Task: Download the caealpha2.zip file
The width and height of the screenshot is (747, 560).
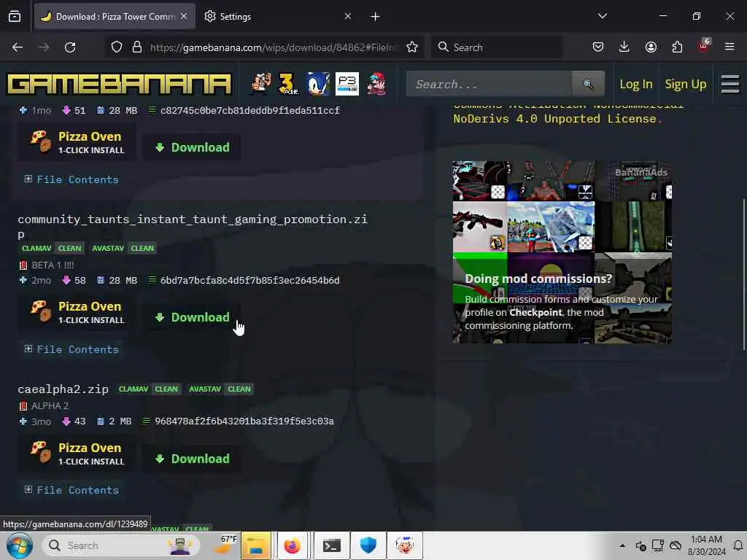Action: click(192, 459)
